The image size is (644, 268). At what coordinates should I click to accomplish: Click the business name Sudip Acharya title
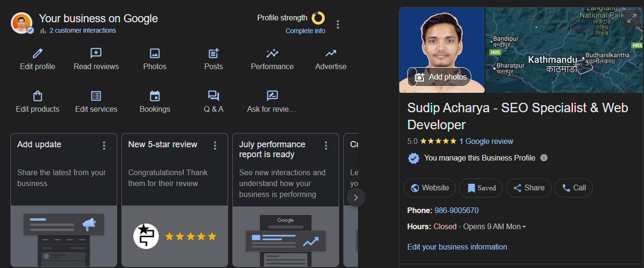tap(517, 116)
